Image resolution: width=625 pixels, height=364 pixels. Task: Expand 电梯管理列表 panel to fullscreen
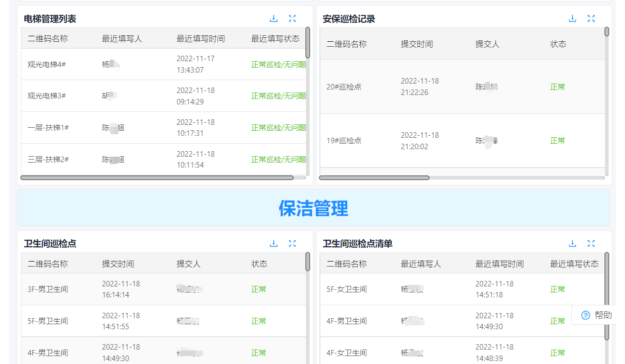click(x=293, y=18)
